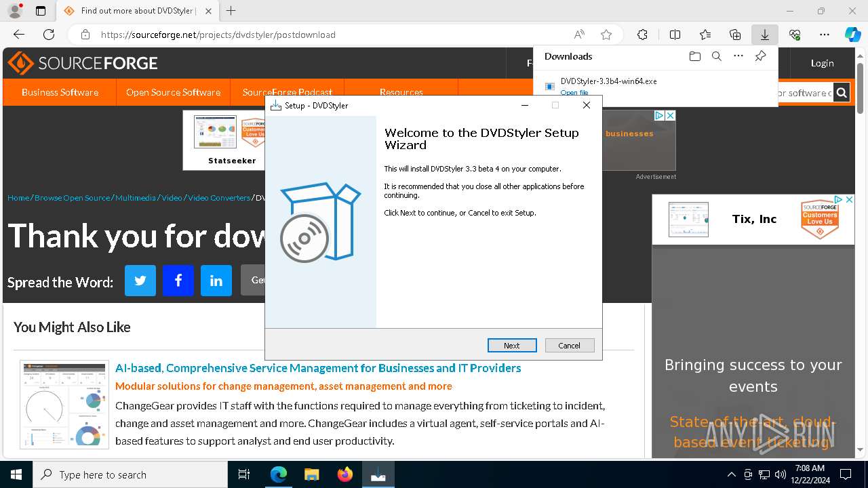Viewport: 868px width, 488px height.
Task: Open the Collections icon
Action: [x=735, y=35]
